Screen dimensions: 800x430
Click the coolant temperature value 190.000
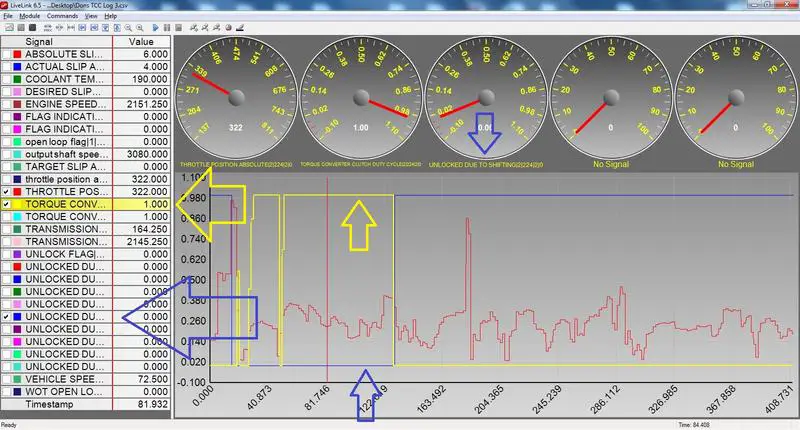click(149, 79)
